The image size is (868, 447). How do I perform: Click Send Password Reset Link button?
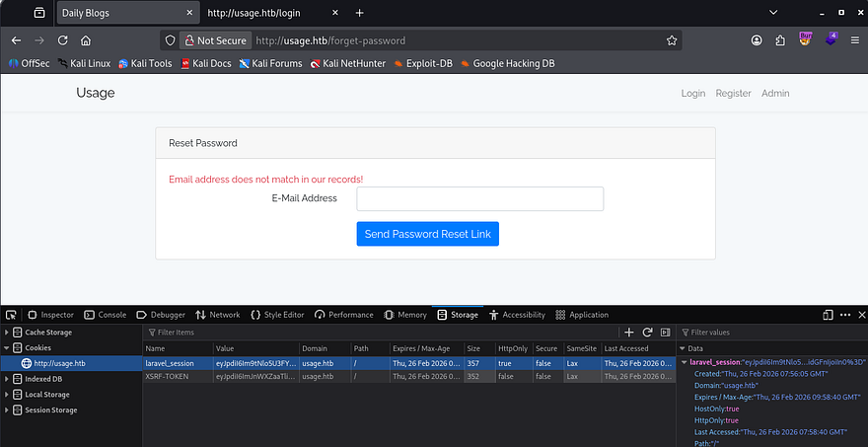[x=428, y=234]
